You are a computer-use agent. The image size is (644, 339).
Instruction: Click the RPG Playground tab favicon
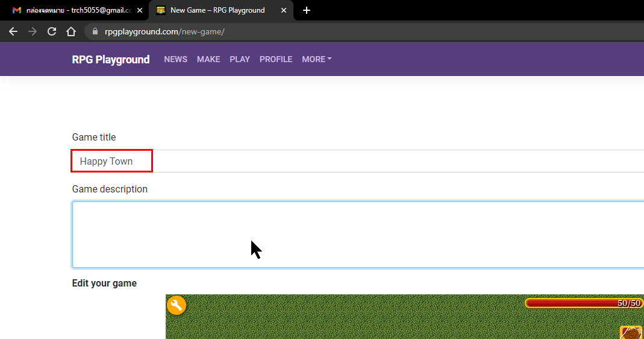click(x=161, y=10)
